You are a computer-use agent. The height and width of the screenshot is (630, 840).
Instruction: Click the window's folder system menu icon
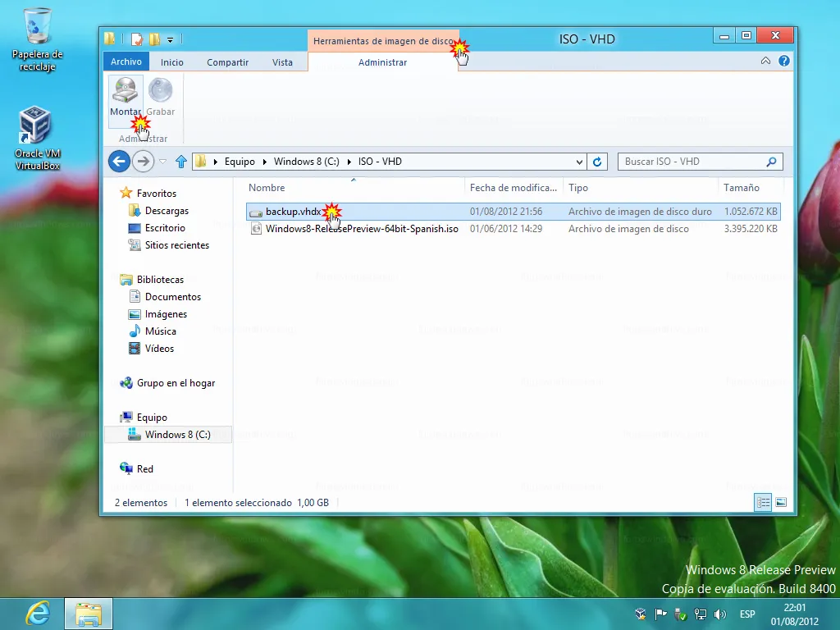pyautogui.click(x=110, y=39)
